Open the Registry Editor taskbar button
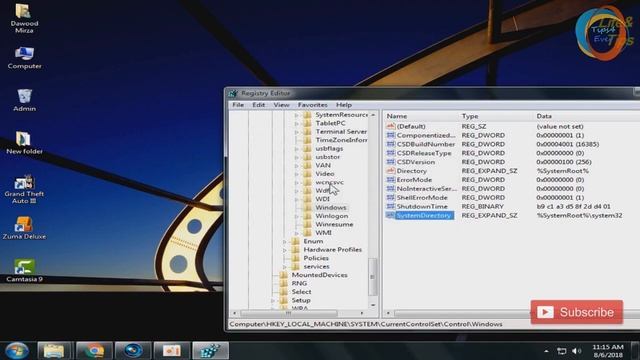The image size is (640, 360). click(210, 351)
